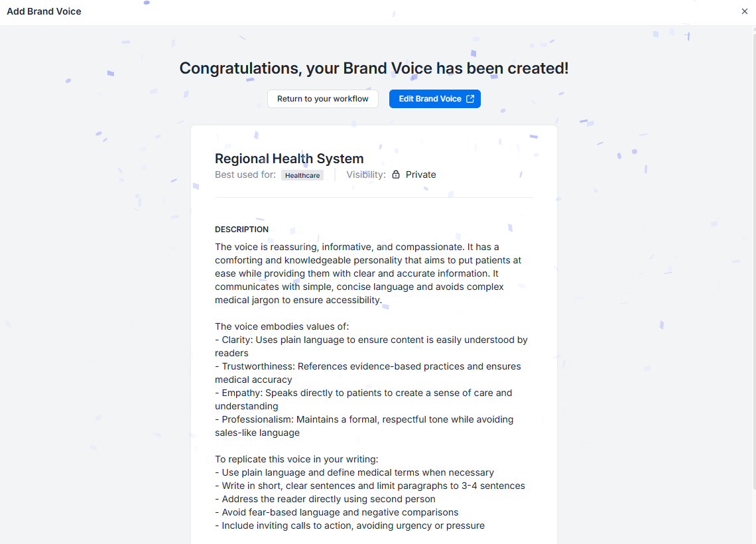The height and width of the screenshot is (544, 756).
Task: Close the Add Brand Voice panel
Action: pos(744,11)
